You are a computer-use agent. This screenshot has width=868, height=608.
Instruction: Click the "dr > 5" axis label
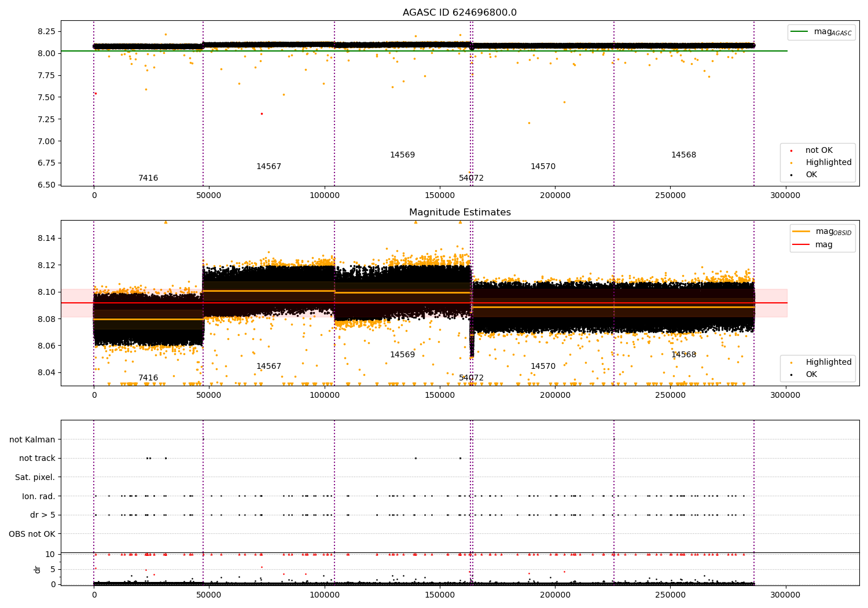43,515
